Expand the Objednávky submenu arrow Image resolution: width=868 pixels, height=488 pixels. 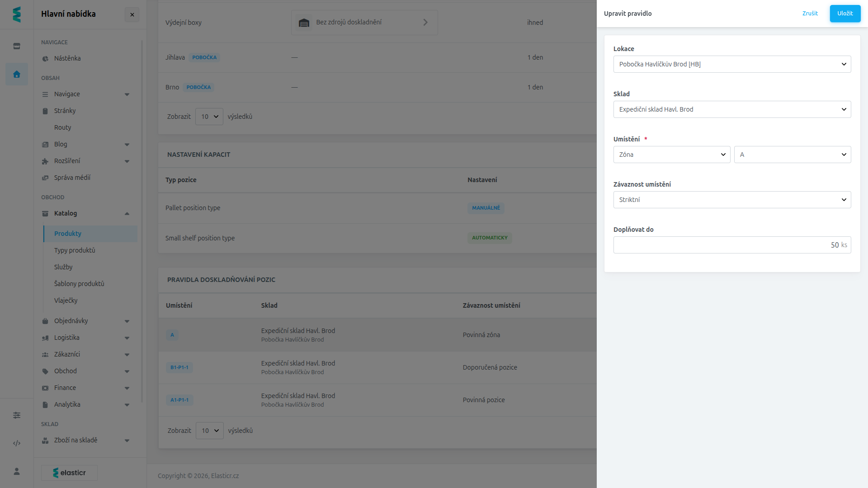click(x=127, y=321)
